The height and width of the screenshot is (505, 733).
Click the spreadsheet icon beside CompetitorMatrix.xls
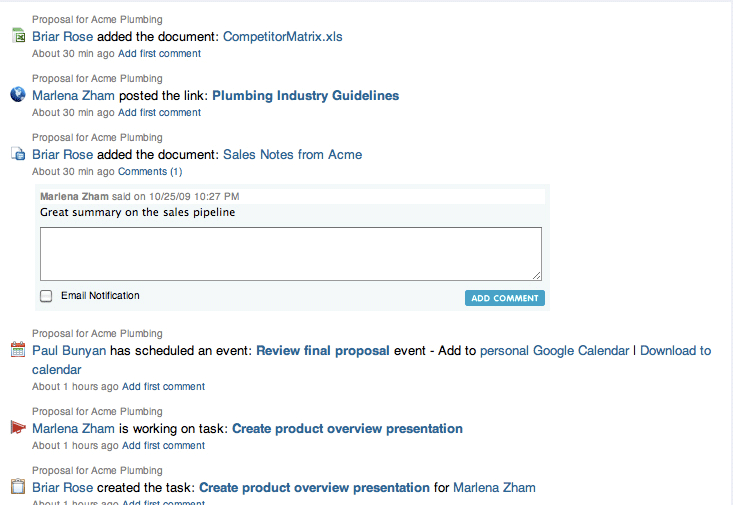click(x=18, y=36)
